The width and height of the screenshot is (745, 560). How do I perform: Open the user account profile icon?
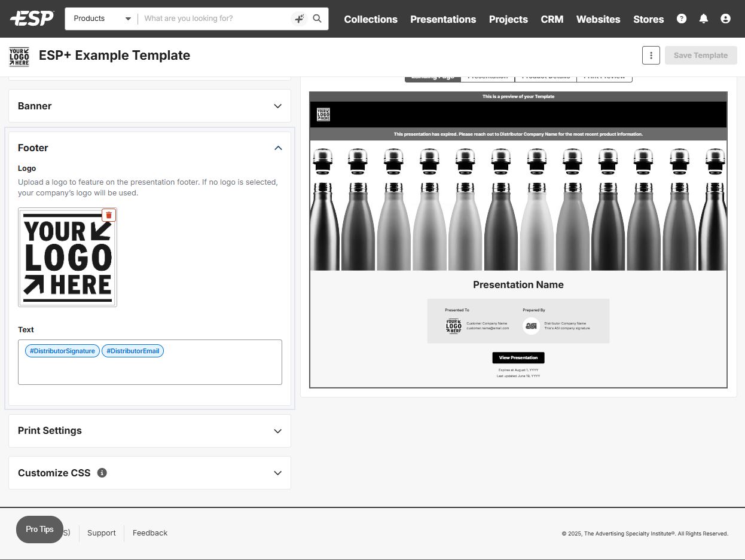point(725,19)
